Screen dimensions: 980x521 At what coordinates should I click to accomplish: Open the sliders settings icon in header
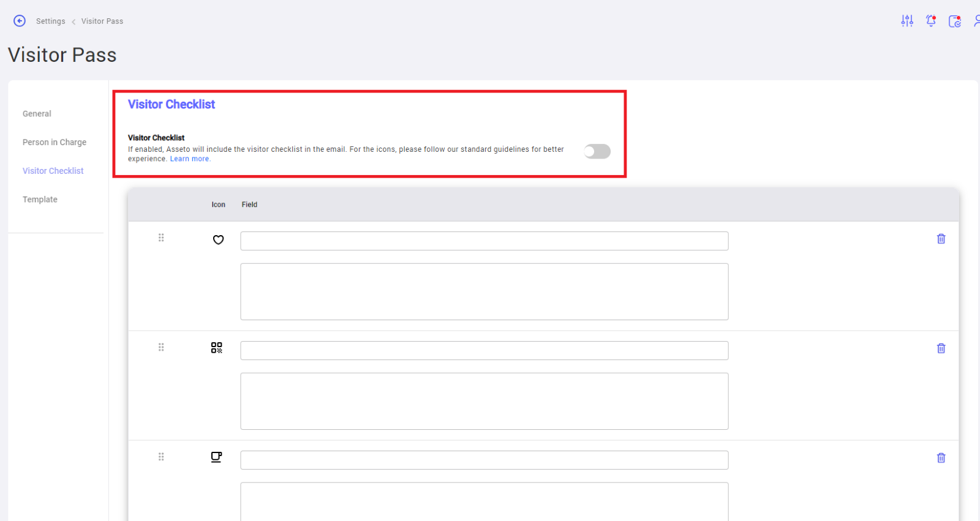click(x=907, y=21)
